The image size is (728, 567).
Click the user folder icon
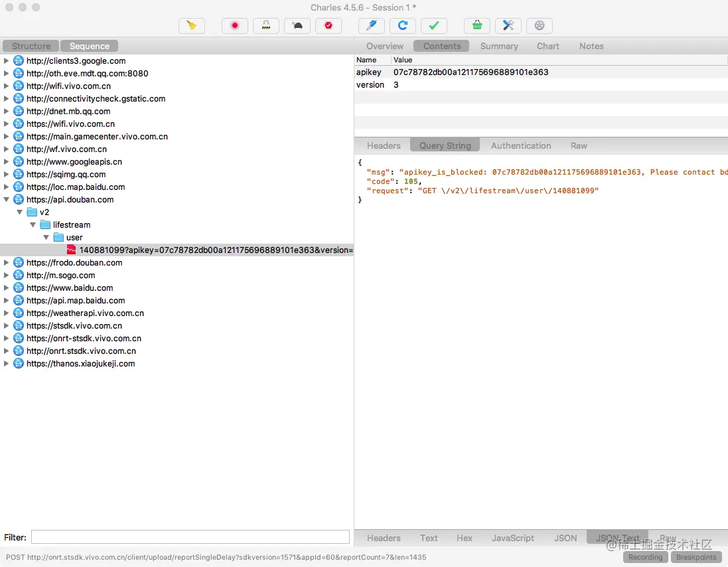(58, 237)
